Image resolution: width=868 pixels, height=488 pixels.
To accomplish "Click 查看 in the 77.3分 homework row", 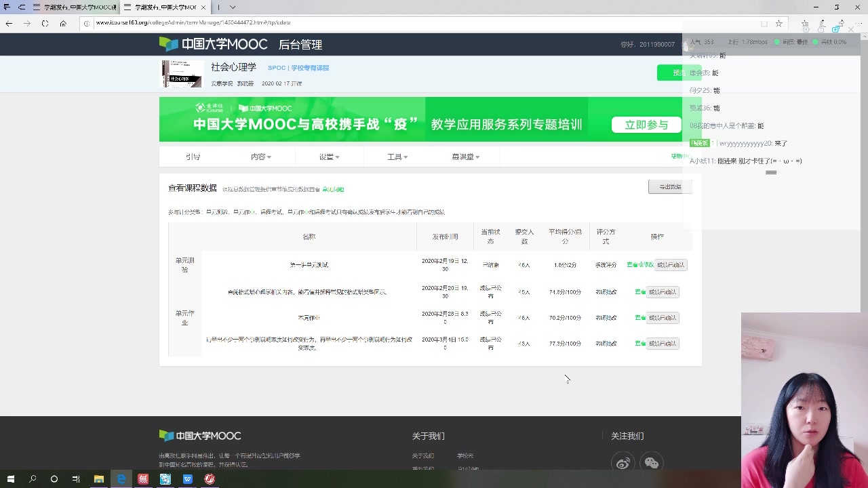I will [640, 344].
